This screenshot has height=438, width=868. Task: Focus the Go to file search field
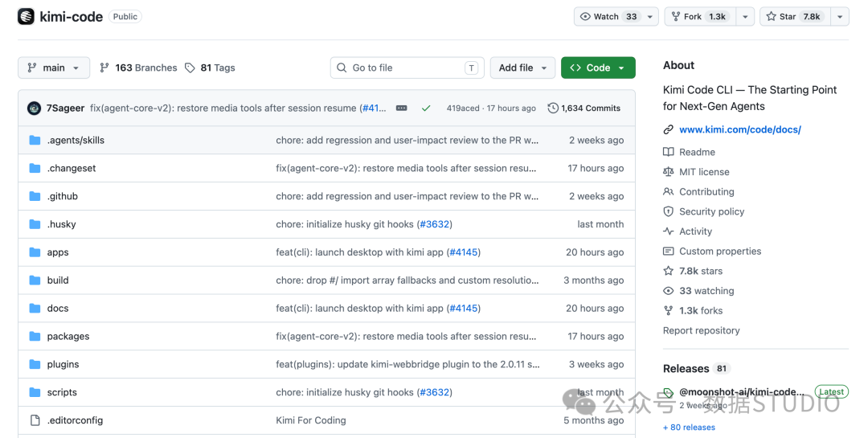(407, 68)
